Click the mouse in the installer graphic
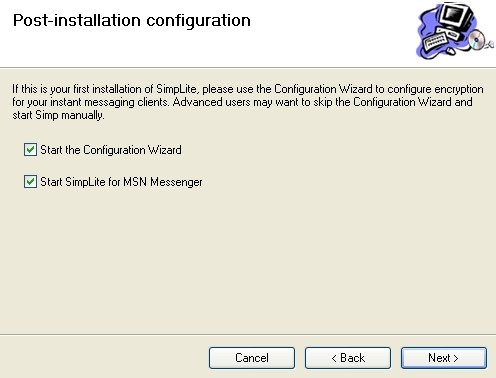 451,51
